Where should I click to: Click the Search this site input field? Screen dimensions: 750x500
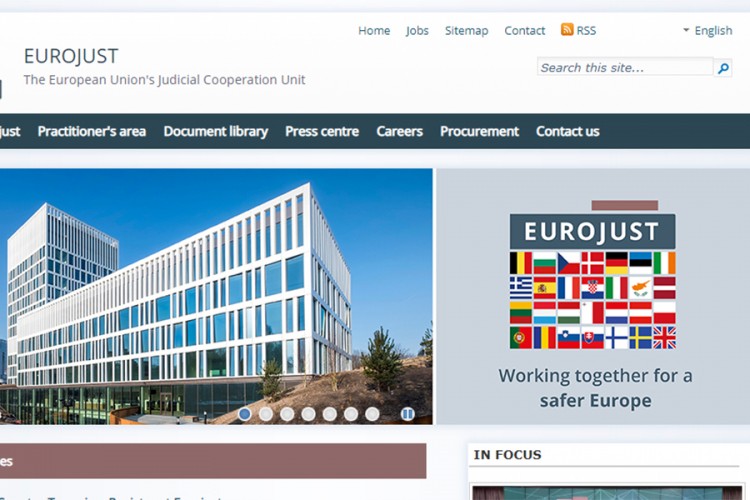tap(625, 67)
